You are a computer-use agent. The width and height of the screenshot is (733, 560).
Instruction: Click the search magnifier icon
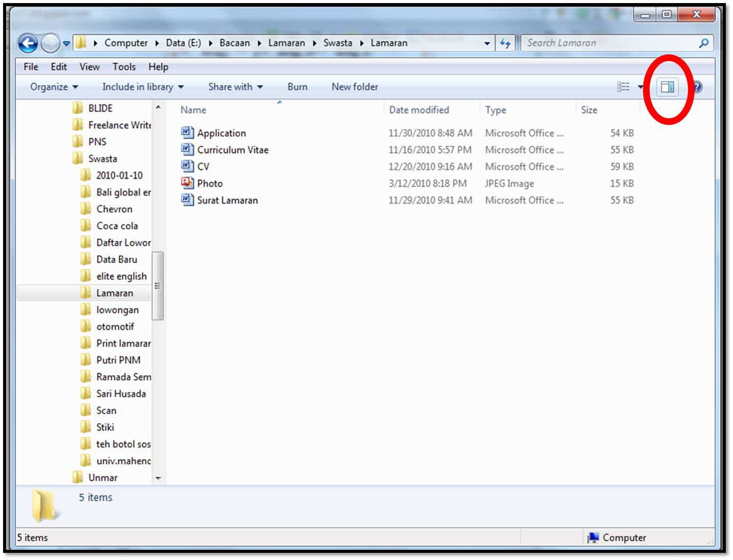point(704,44)
